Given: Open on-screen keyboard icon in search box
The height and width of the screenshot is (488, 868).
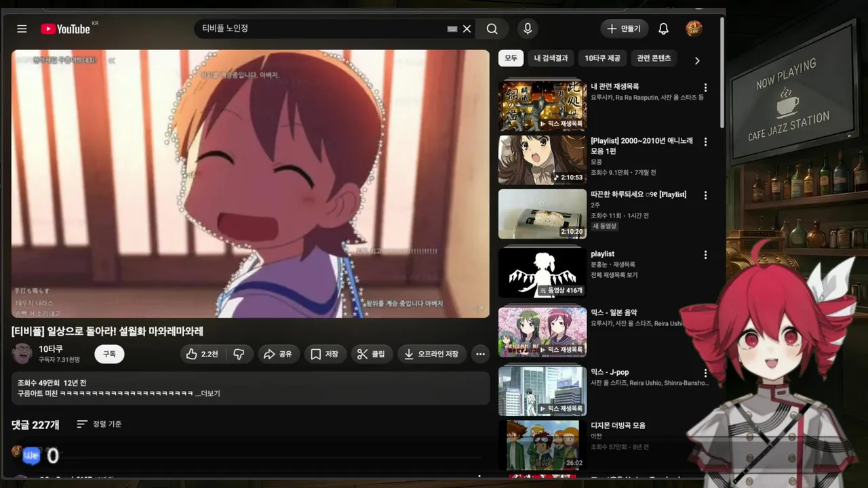Looking at the screenshot, I should [452, 29].
